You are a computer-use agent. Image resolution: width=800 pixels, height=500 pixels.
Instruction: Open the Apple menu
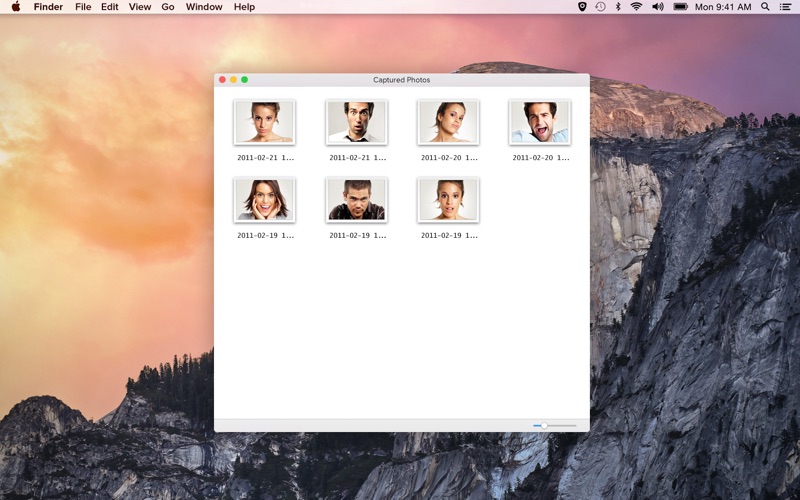pos(16,7)
